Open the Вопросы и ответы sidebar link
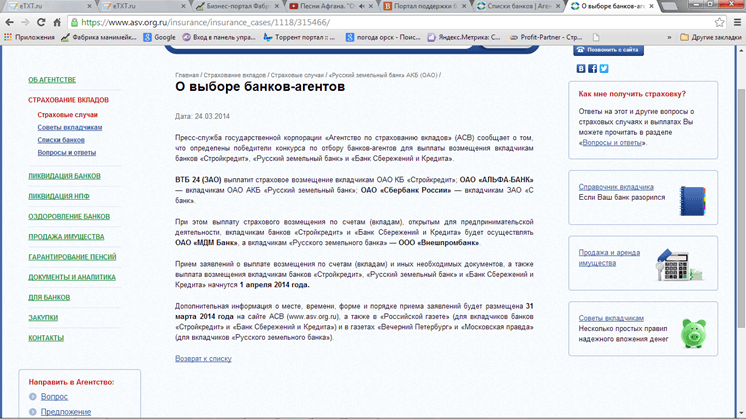The height and width of the screenshot is (419, 746). (67, 153)
